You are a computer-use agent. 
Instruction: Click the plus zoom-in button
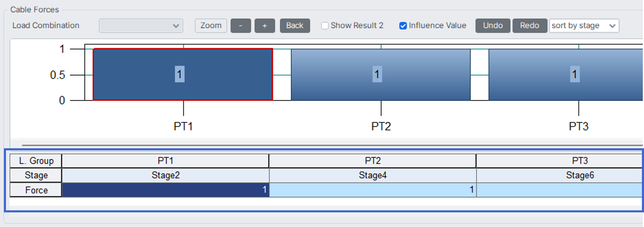[x=264, y=26]
